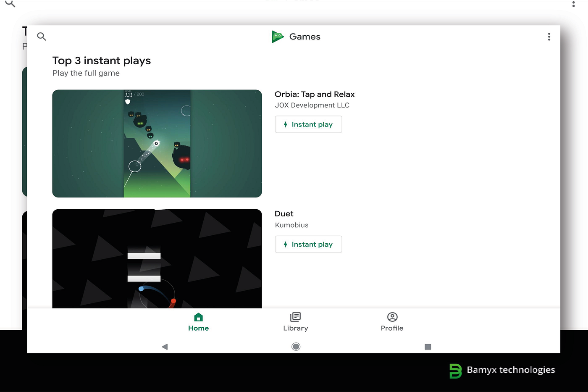The image size is (588, 392).
Task: Open the Orbia game screenshot thumbnail
Action: (157, 143)
